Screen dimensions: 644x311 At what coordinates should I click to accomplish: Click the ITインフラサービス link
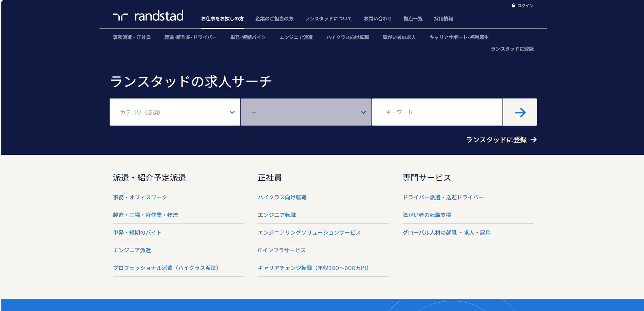(282, 250)
